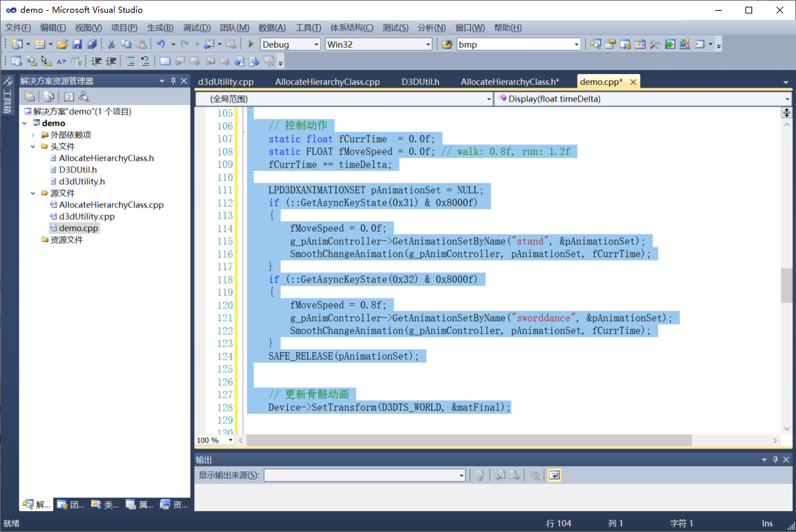Click the 工具箱 side tab on left edge

[7, 96]
